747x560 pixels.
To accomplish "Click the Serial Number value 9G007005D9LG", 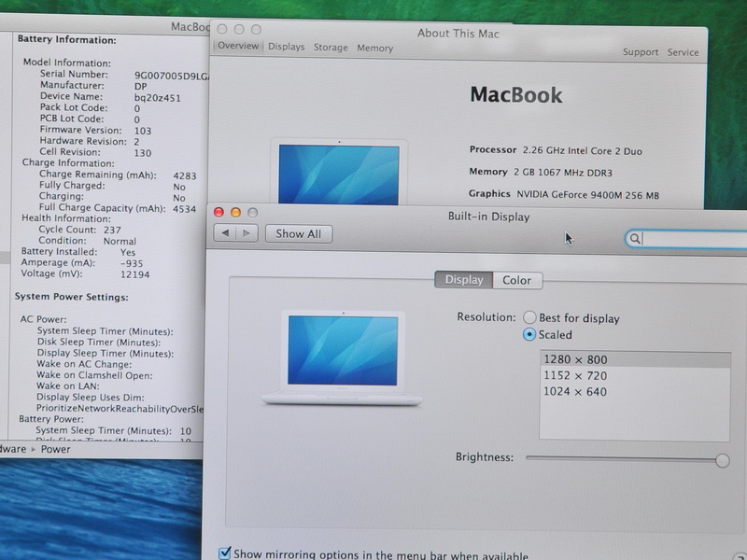I will click(x=171, y=76).
